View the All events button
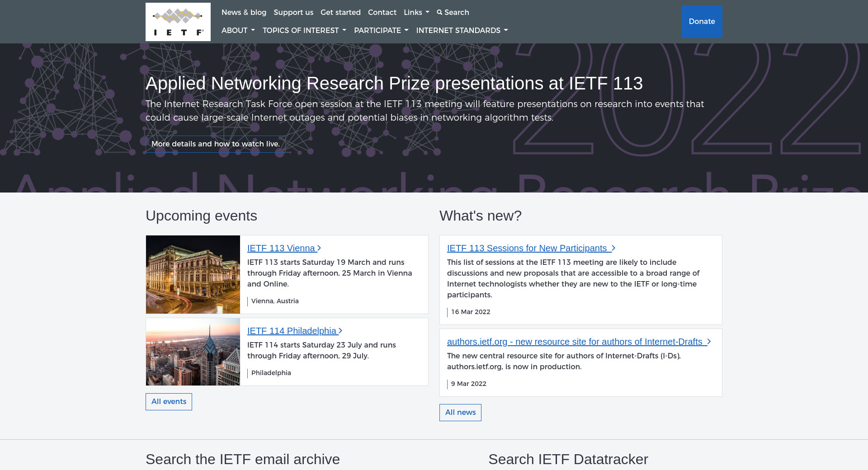Image resolution: width=868 pixels, height=470 pixels. tap(169, 402)
